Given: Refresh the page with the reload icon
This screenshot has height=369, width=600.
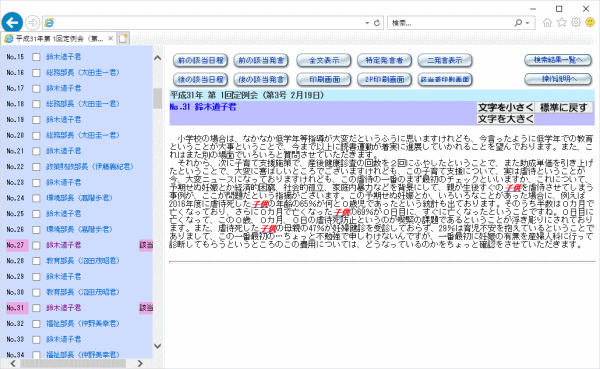Looking at the screenshot, I should [377, 23].
